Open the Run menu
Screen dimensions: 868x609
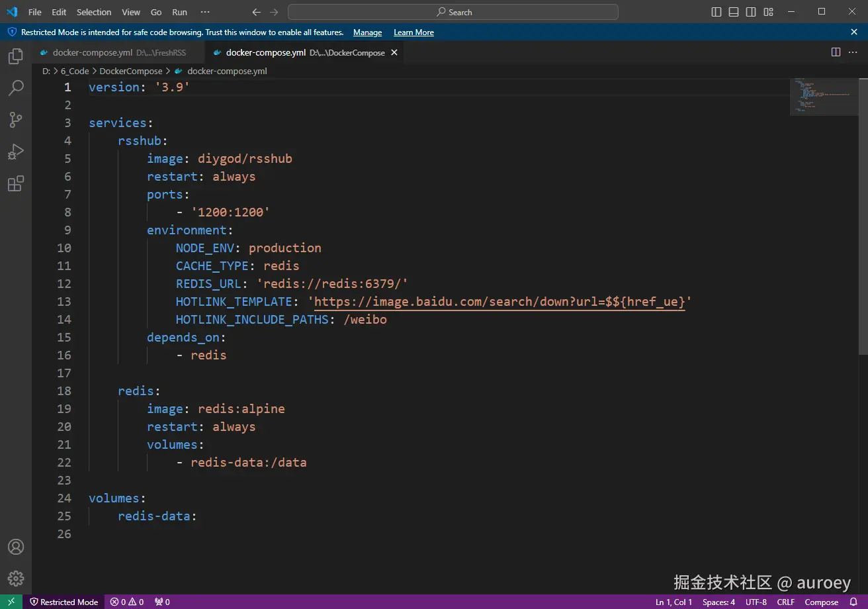click(179, 12)
